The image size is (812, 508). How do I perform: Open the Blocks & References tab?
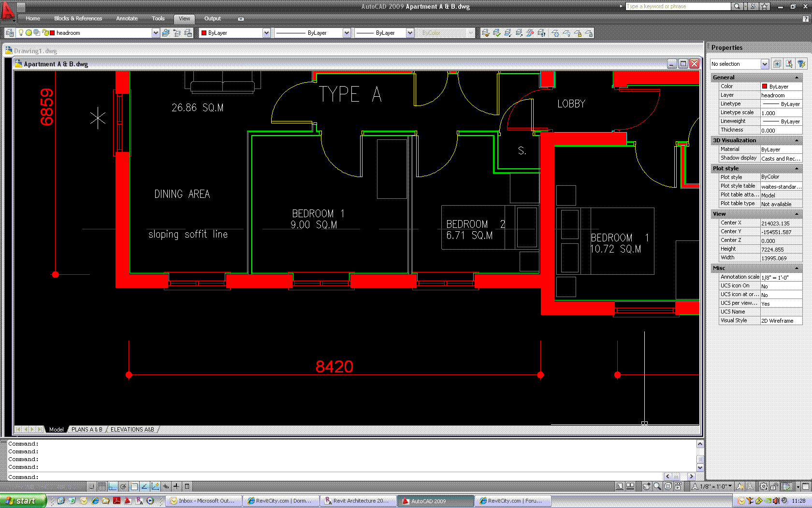(78, 19)
